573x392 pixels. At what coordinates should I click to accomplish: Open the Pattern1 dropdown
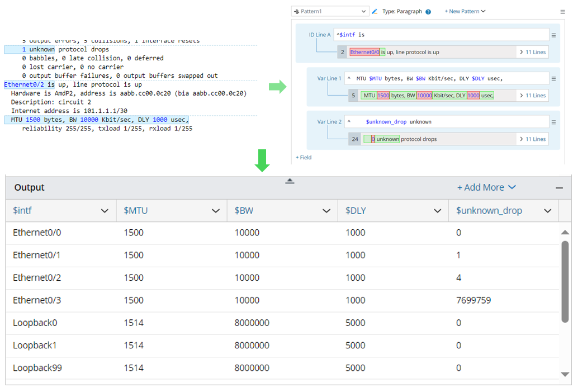330,11
